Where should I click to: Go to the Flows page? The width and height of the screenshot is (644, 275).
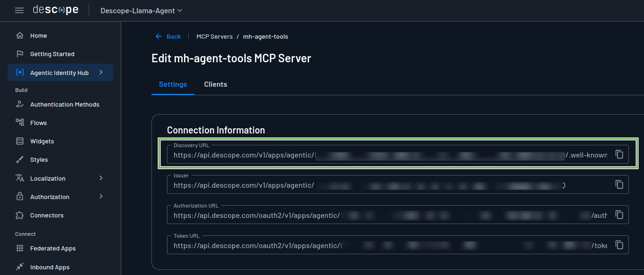point(60,123)
